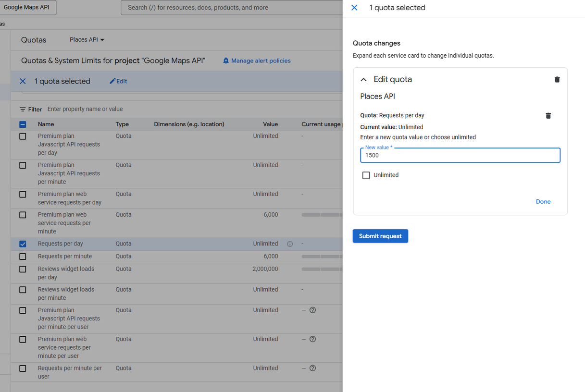Select Reviews widget loads per day name
The image size is (585, 392).
(x=66, y=273)
